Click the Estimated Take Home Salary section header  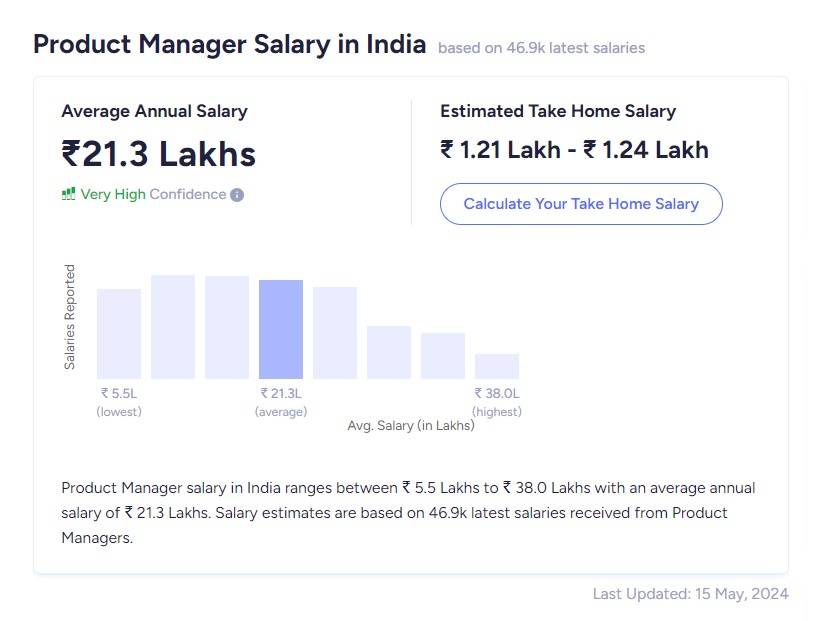click(x=557, y=111)
